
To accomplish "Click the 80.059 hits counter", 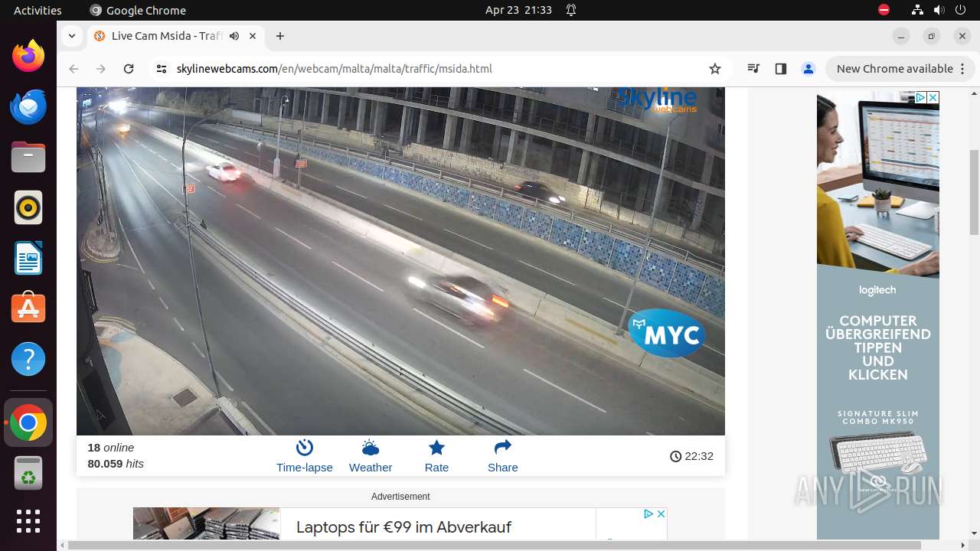I will tap(116, 464).
